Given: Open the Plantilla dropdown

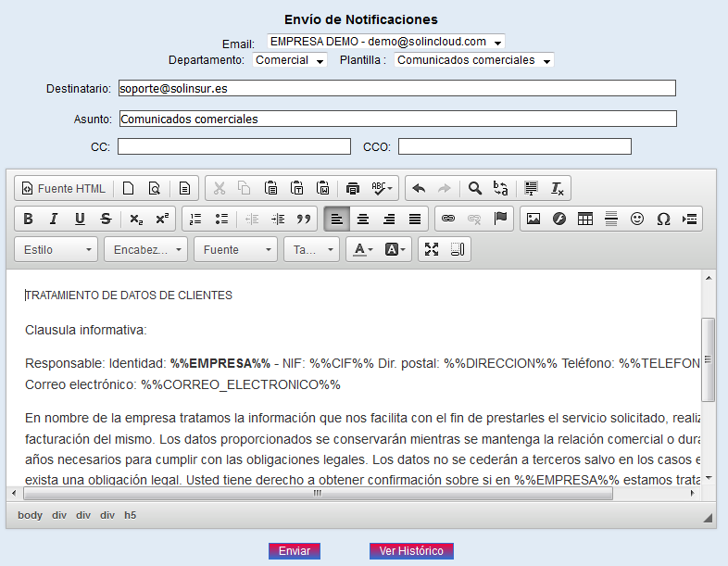Looking at the screenshot, I should pos(474,60).
